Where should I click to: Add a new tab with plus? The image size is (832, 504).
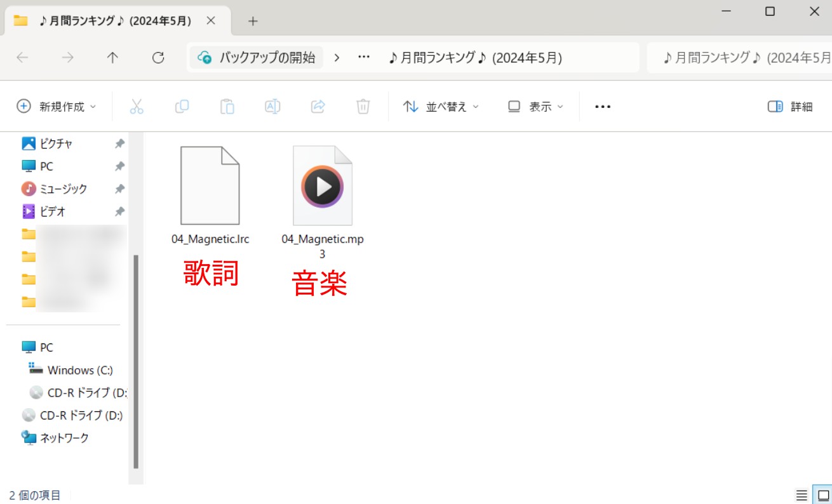[253, 21]
